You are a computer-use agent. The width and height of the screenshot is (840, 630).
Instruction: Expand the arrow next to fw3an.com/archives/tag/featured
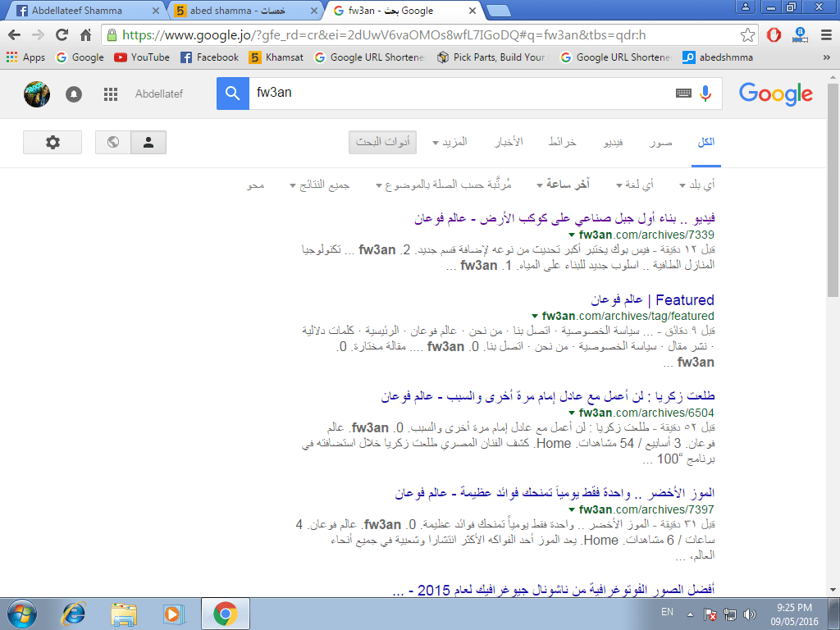point(535,317)
